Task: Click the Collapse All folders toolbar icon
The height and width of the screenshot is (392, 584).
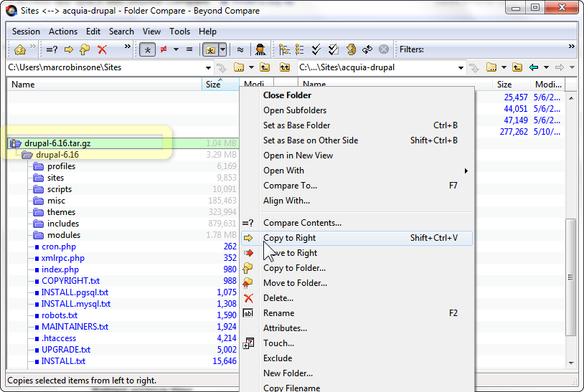Action: click(x=300, y=49)
